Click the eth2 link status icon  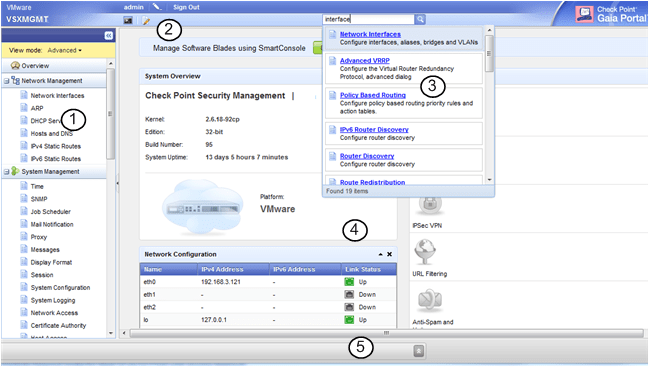click(x=349, y=307)
